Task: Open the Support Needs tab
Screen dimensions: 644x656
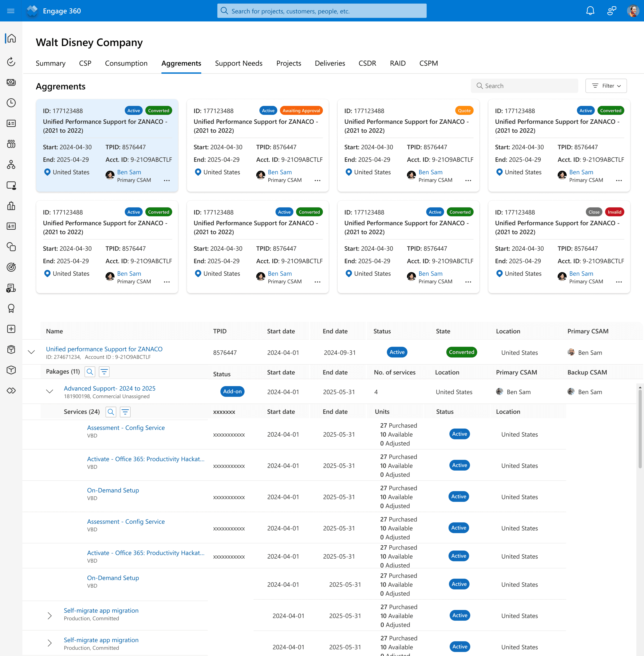Action: (x=238, y=64)
